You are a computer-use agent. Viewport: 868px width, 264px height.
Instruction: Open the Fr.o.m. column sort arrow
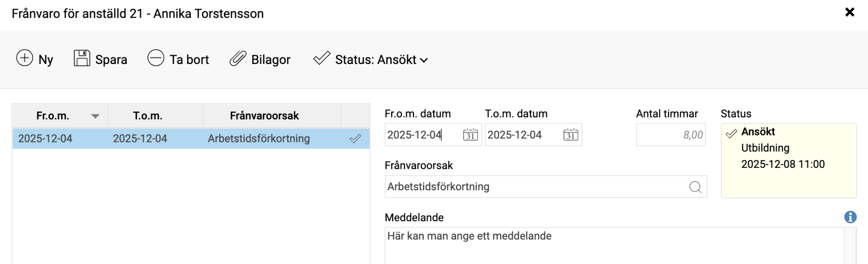(95, 116)
